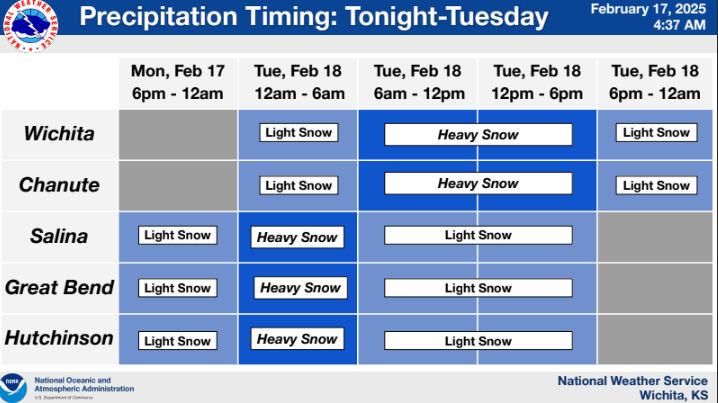The width and height of the screenshot is (718, 403).
Task: Select the Wichita row label
Action: (58, 133)
